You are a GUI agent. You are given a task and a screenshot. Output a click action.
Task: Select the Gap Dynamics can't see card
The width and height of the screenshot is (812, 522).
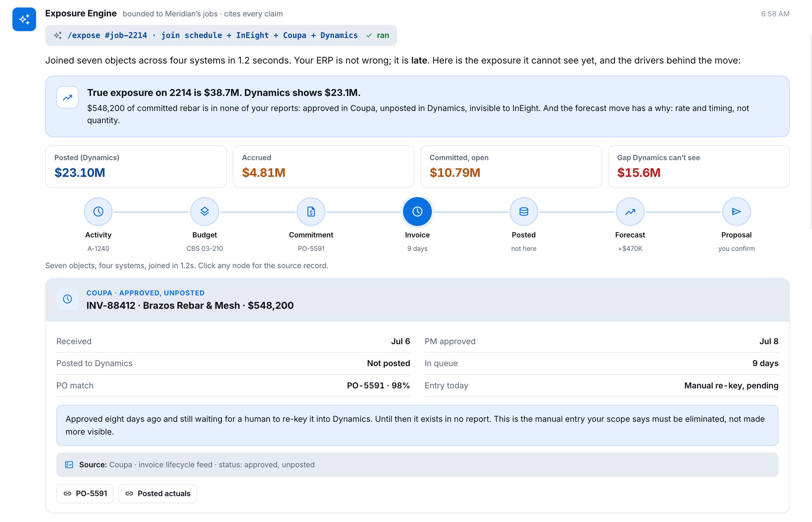(x=699, y=167)
